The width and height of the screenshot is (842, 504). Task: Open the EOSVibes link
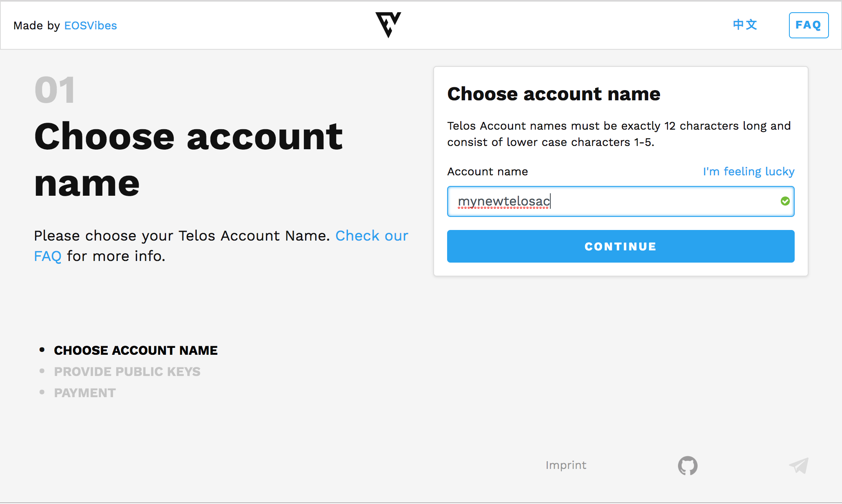click(x=91, y=25)
